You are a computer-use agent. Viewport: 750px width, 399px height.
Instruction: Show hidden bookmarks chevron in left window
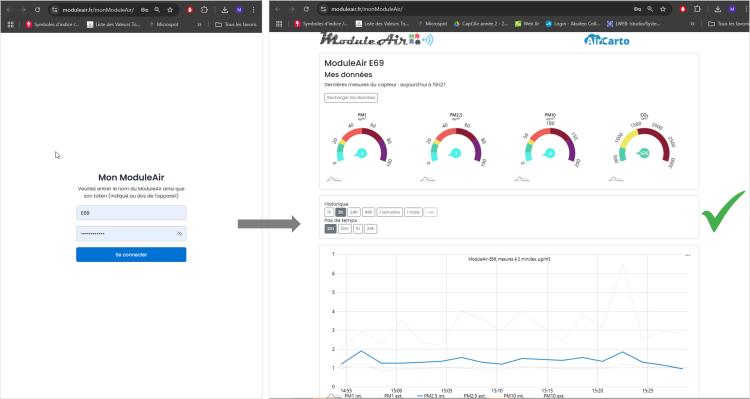coord(199,24)
